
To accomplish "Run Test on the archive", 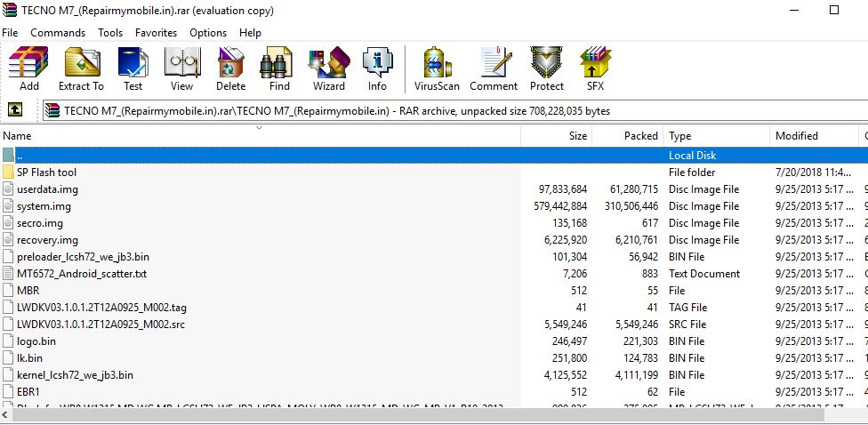I will (133, 69).
